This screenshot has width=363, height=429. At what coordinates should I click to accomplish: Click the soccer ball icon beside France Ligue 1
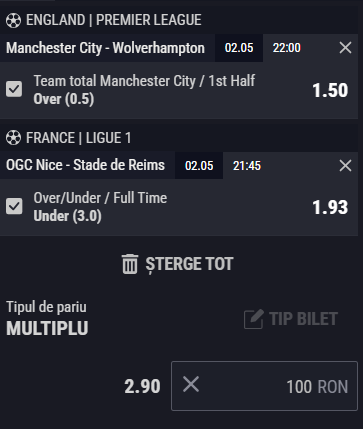13,138
